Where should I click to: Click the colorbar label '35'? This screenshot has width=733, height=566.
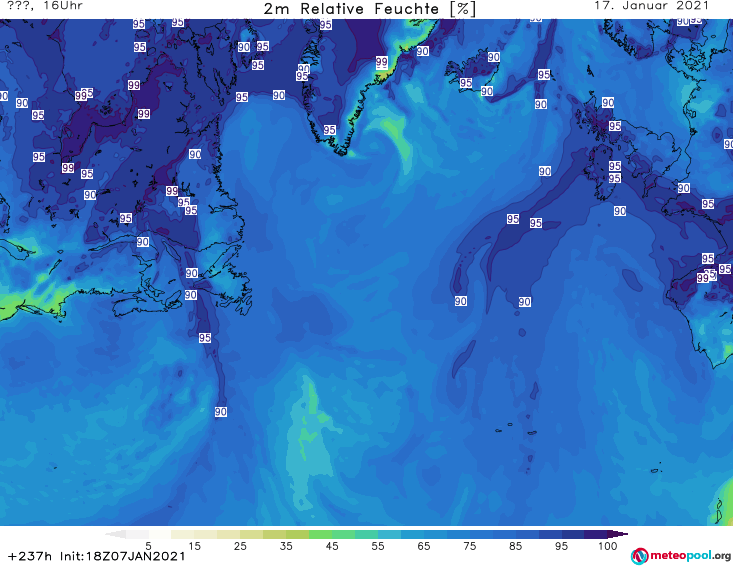tap(286, 546)
